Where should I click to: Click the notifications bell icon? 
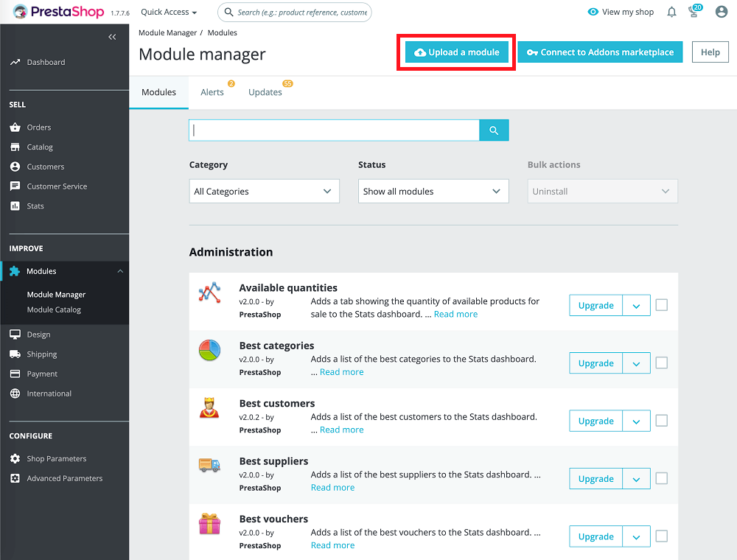671,12
